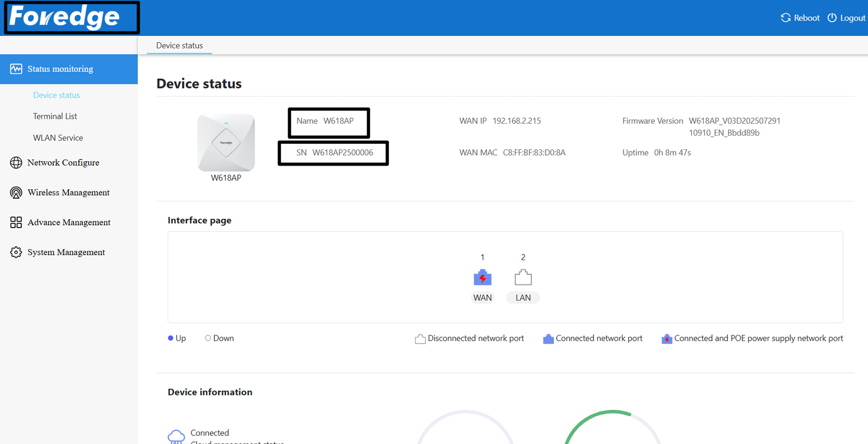Image resolution: width=868 pixels, height=444 pixels.
Task: Click the cloud management Connected icon
Action: pyautogui.click(x=176, y=436)
